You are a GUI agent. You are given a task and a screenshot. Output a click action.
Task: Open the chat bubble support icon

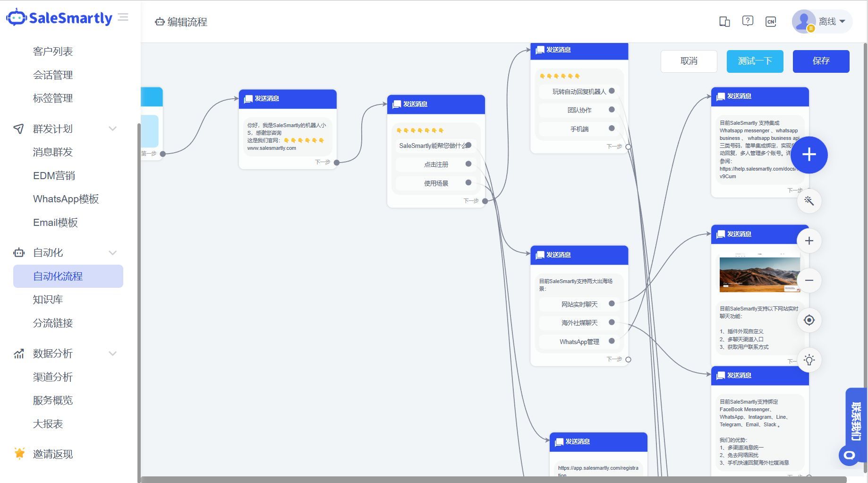tap(849, 456)
